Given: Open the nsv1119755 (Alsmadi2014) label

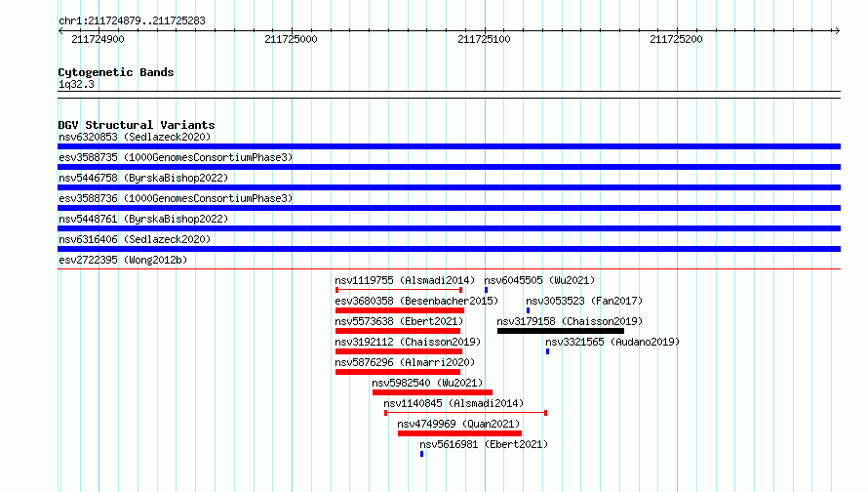Looking at the screenshot, I should click(405, 280).
